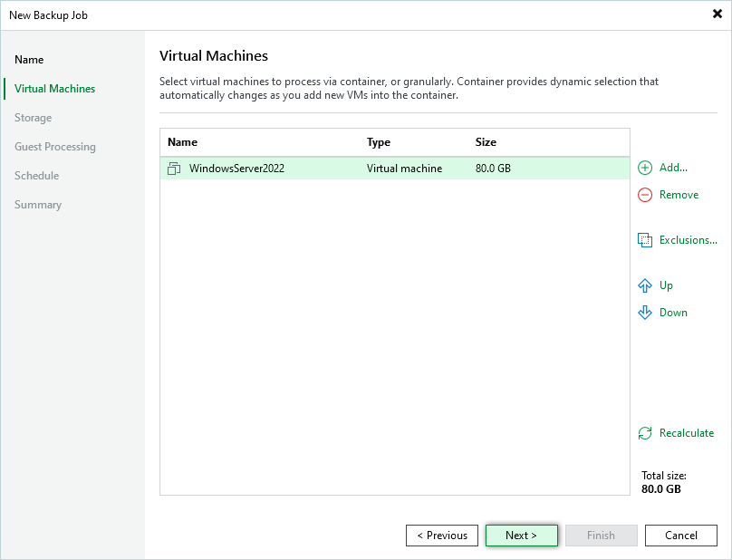The height and width of the screenshot is (560, 732).
Task: Click the Recalculate refresh icon
Action: point(645,433)
